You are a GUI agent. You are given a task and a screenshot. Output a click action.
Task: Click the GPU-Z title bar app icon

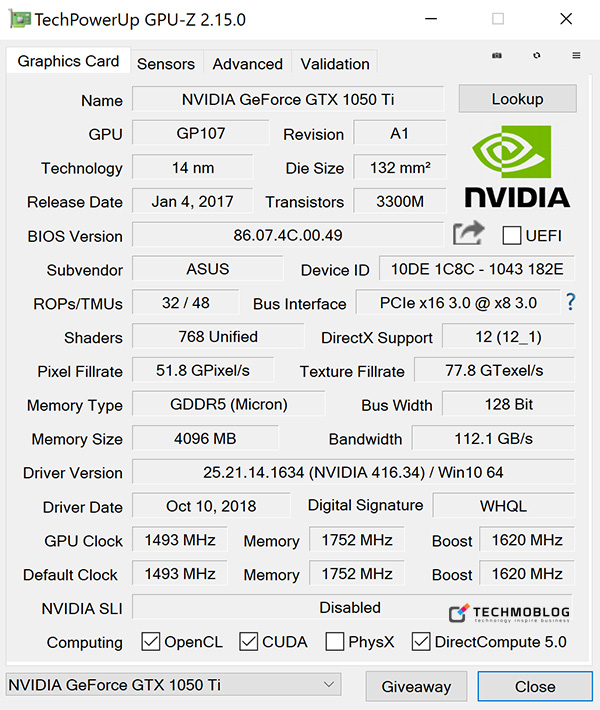pos(18,19)
